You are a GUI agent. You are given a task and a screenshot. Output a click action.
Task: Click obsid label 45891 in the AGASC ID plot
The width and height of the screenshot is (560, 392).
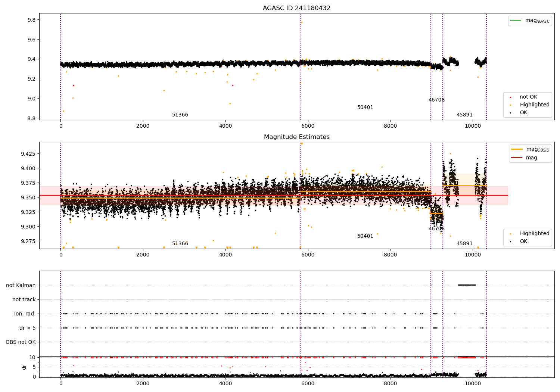(464, 115)
